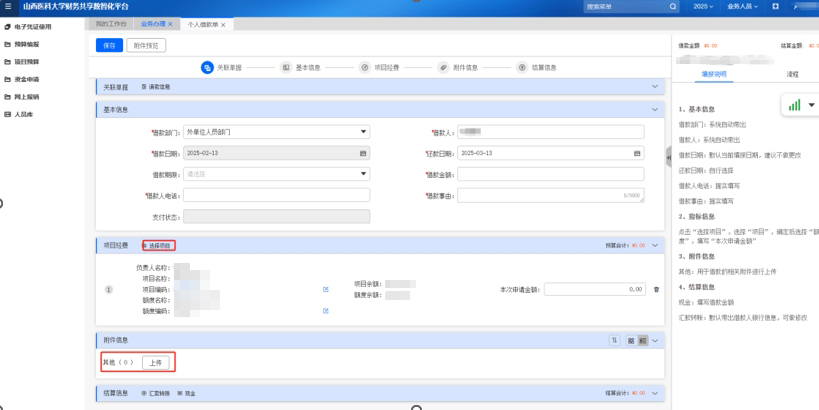Viewport: 819px width, 410px height.
Task: Click the 结算信息 step icon
Action: [x=522, y=68]
